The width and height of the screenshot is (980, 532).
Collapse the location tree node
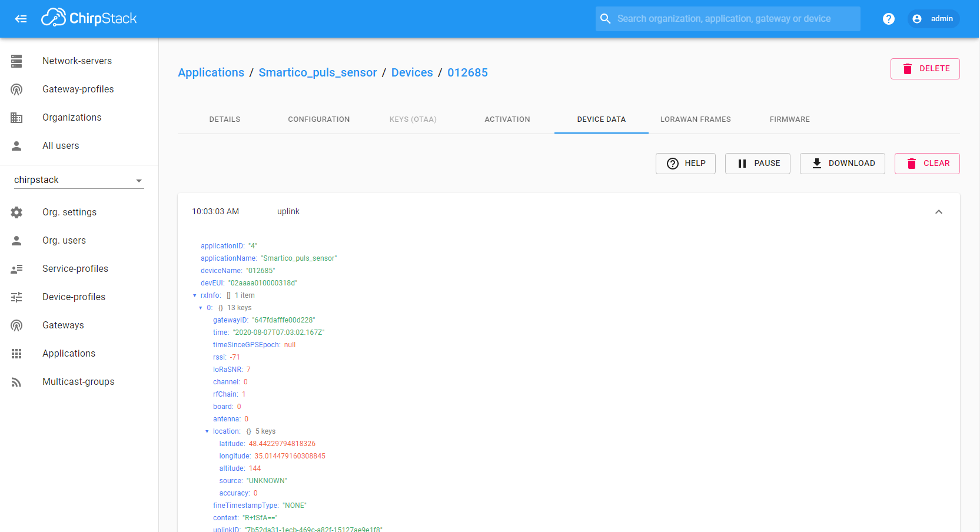pos(207,431)
